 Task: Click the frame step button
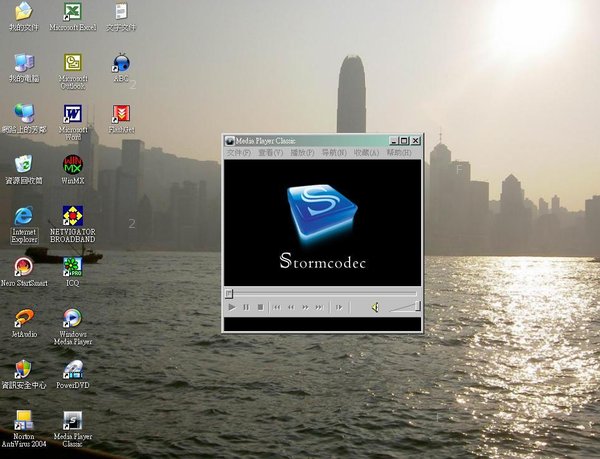(x=339, y=307)
